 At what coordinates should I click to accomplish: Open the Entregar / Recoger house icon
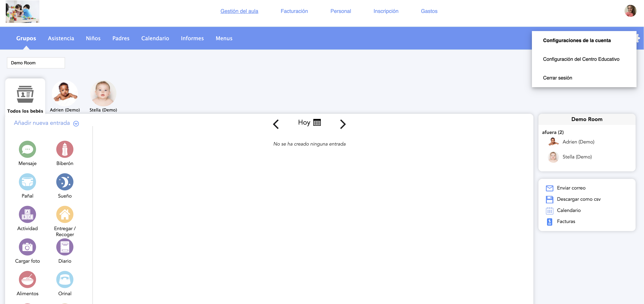point(65,214)
